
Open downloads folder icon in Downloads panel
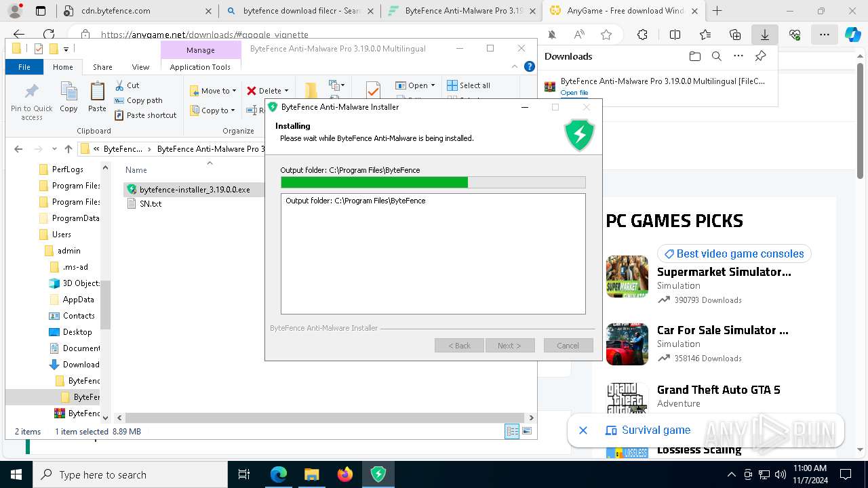pos(694,56)
